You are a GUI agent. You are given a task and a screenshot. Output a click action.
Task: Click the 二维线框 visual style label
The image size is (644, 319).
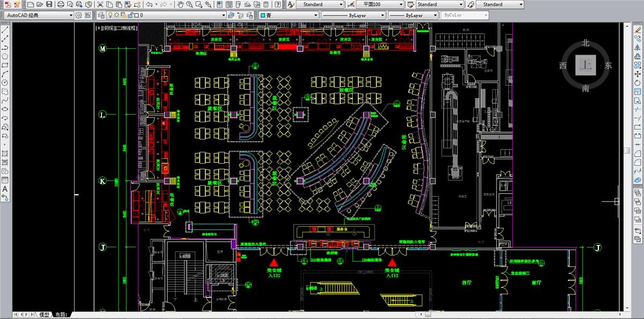click(x=123, y=27)
